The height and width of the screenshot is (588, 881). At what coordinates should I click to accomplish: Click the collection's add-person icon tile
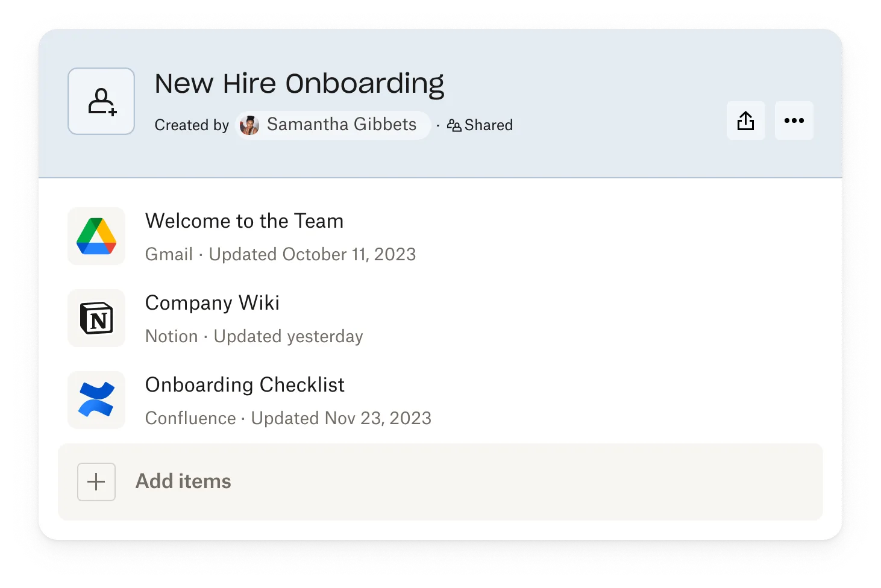[101, 101]
